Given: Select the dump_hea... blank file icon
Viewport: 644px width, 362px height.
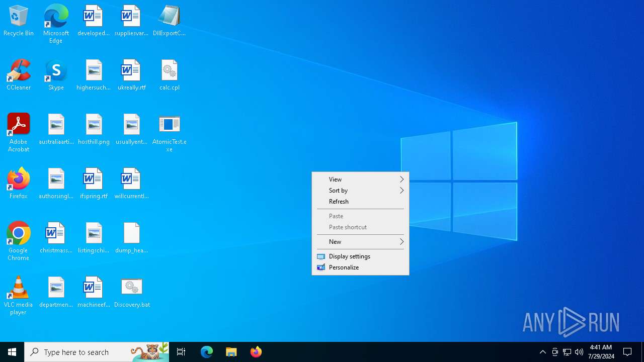Looking at the screenshot, I should (x=131, y=238).
